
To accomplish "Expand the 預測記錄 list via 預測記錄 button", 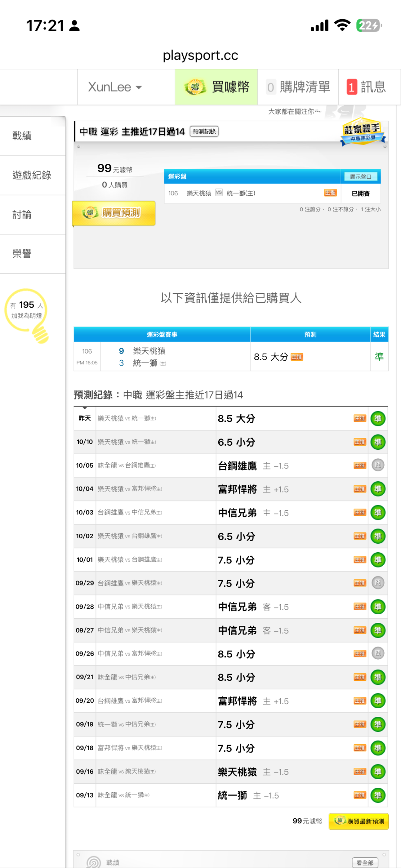I will (x=204, y=131).
